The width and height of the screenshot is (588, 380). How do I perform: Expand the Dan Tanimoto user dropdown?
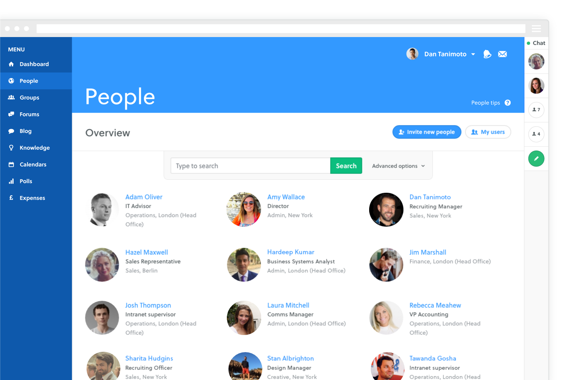(x=473, y=54)
